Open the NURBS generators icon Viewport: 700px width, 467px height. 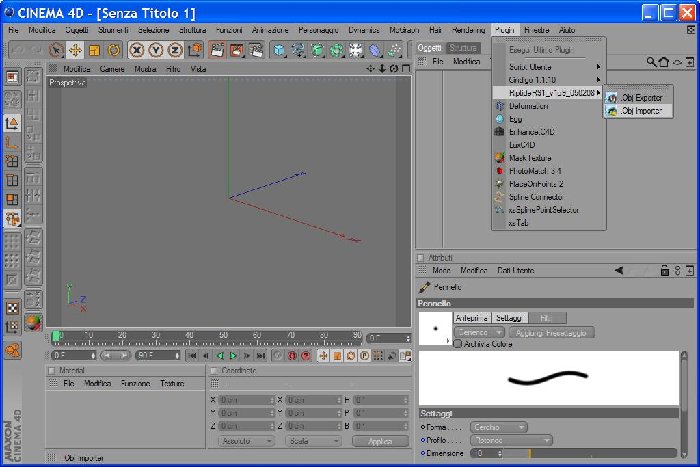317,50
